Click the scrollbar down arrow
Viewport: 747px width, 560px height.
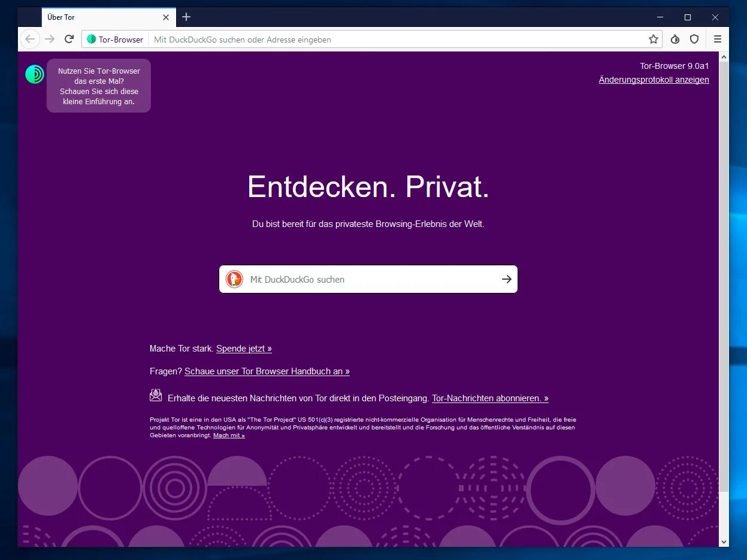pyautogui.click(x=724, y=541)
